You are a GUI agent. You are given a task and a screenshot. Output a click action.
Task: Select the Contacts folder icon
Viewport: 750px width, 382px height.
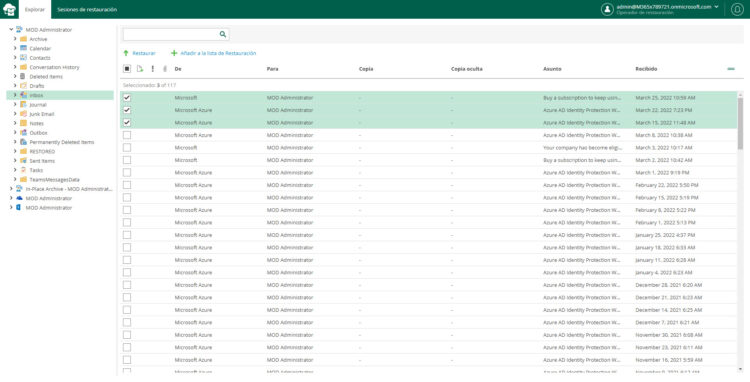tap(23, 58)
